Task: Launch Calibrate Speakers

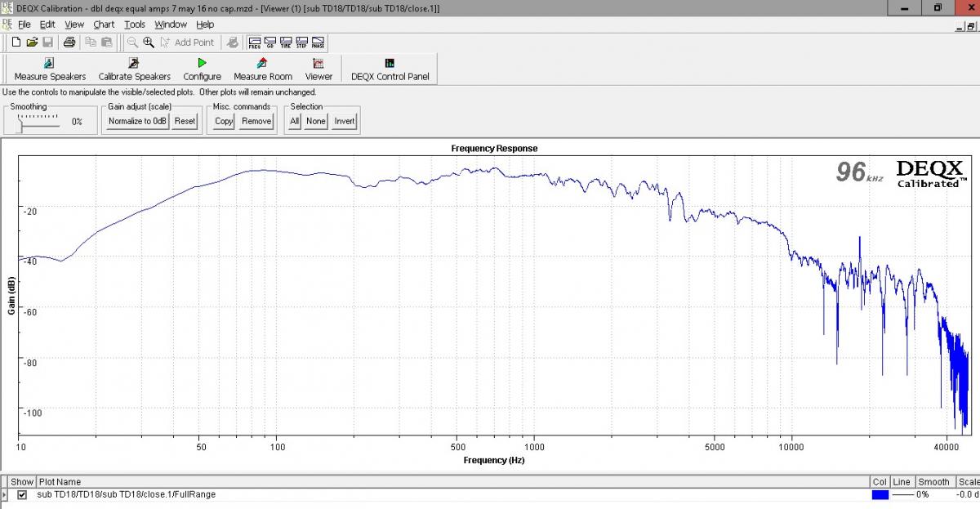Action: click(135, 69)
